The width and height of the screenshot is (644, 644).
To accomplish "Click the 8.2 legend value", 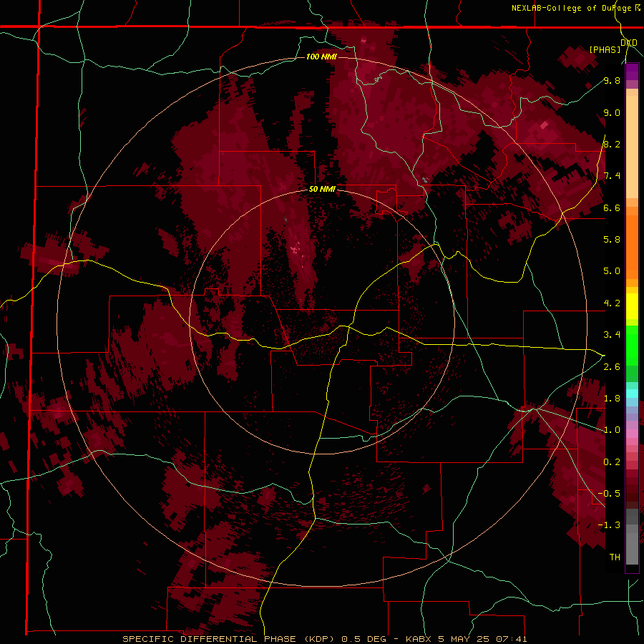I will click(x=612, y=144).
